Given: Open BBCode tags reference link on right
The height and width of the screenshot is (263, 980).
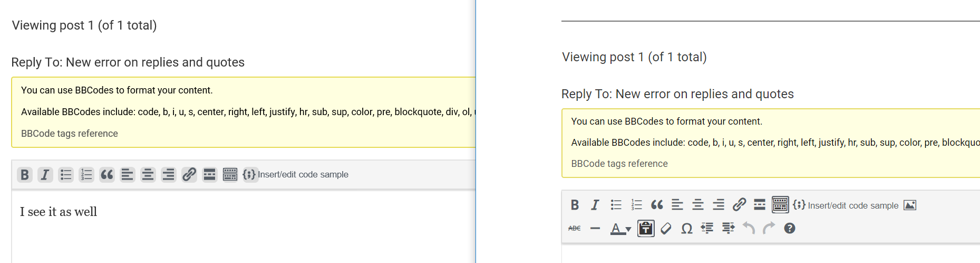Looking at the screenshot, I should point(619,164).
